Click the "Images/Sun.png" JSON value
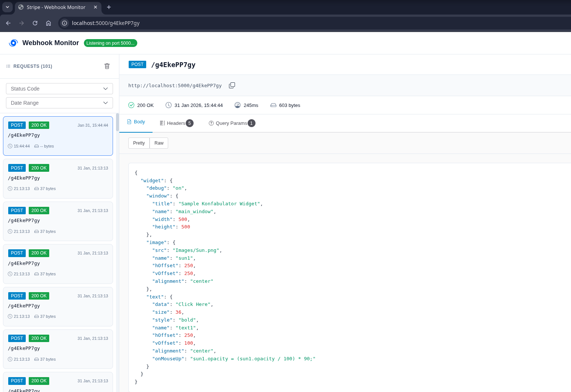This screenshot has width=571, height=392. coord(196,250)
